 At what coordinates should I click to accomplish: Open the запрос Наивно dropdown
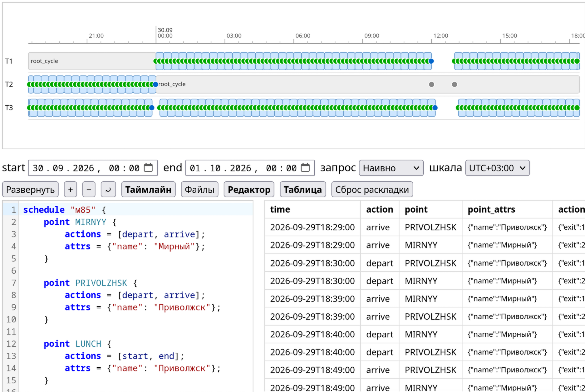pos(391,168)
